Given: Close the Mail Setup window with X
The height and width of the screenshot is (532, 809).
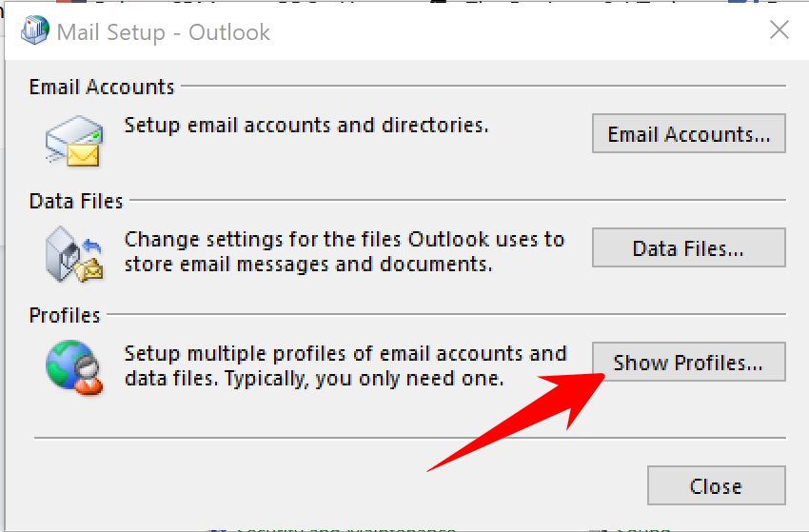Looking at the screenshot, I should (x=779, y=30).
